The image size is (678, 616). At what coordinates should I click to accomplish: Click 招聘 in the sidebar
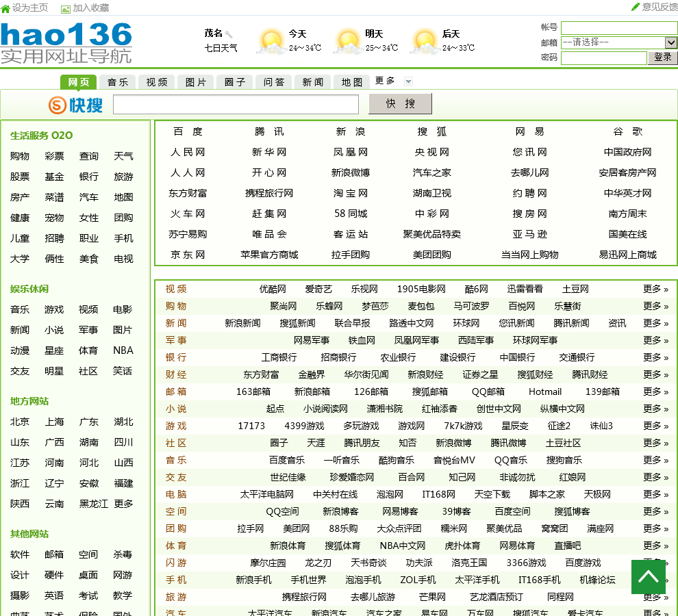click(54, 238)
